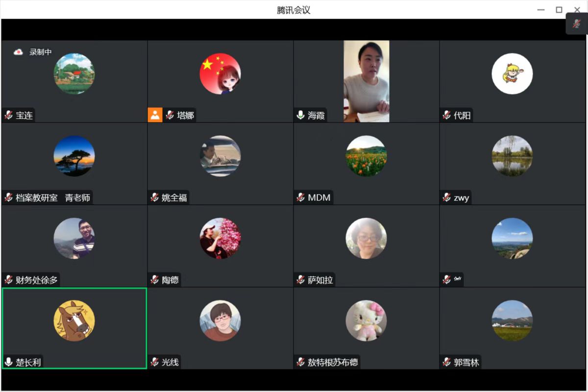Click the microphone icon beside 楚长利

[x=8, y=363]
